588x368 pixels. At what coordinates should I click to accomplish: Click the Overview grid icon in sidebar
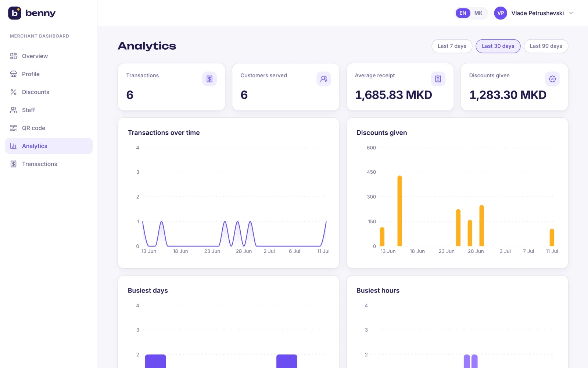(14, 56)
